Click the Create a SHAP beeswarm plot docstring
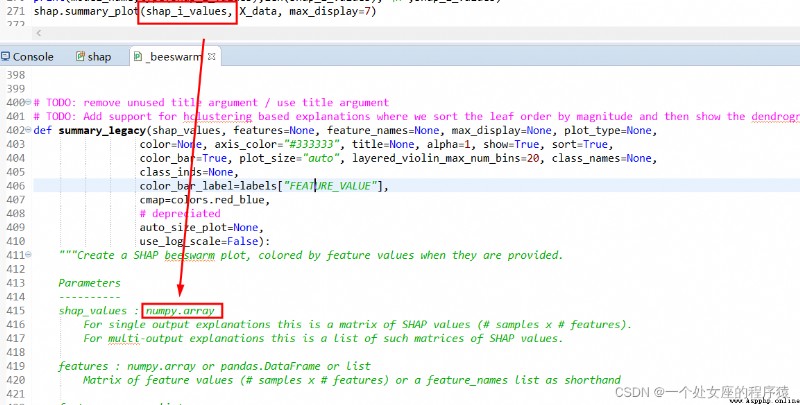800x405 pixels. [x=310, y=255]
